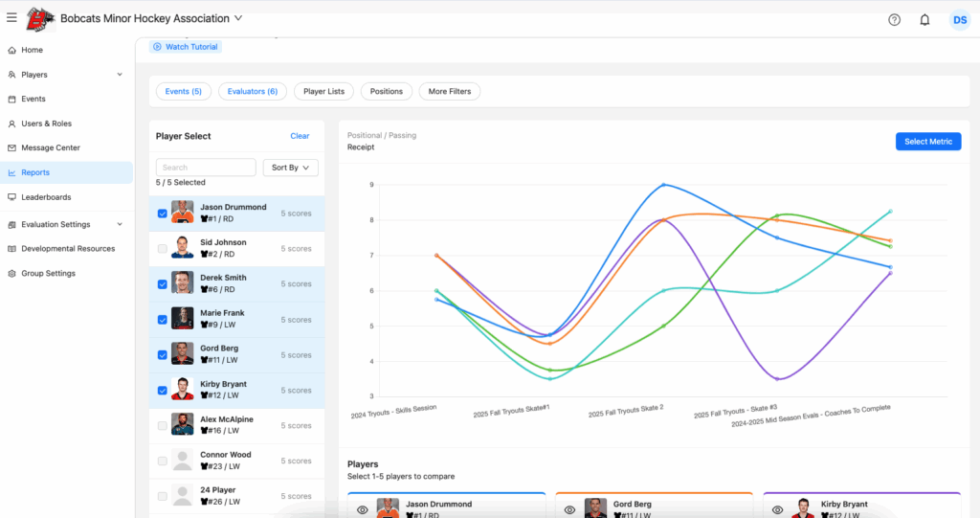This screenshot has width=980, height=518.
Task: Open Leaderboards from the sidebar
Action: pos(46,197)
